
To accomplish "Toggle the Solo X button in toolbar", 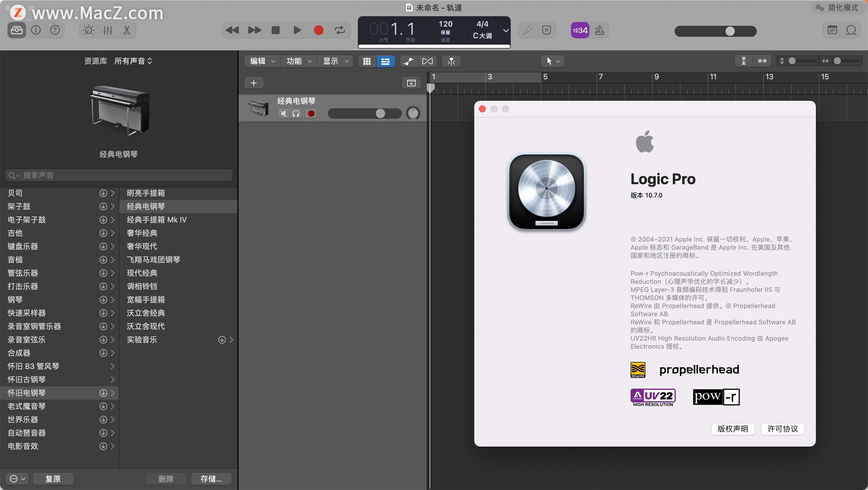I will tap(547, 30).
